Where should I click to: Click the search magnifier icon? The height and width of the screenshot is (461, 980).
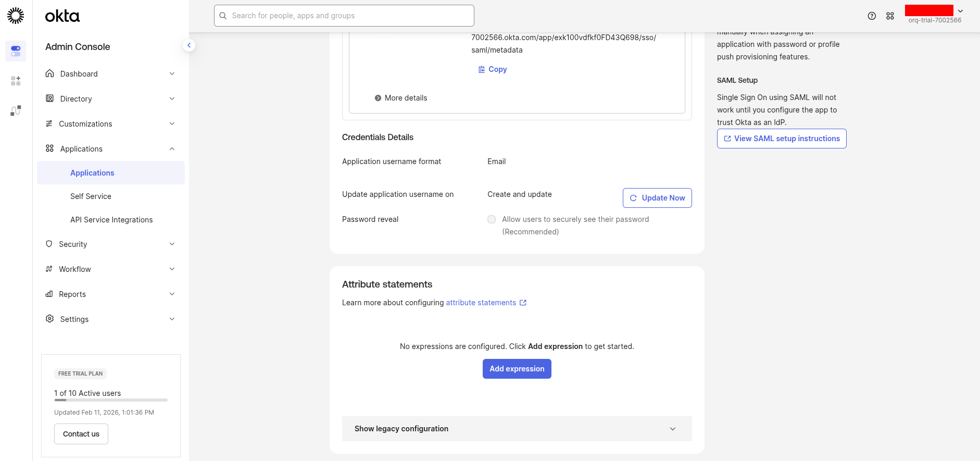pos(223,16)
